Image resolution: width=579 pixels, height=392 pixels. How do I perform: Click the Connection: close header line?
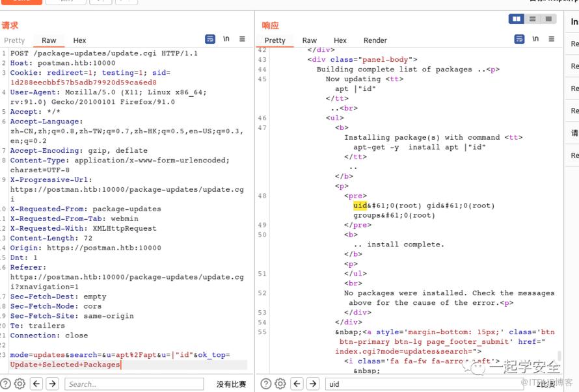pyautogui.click(x=49, y=335)
